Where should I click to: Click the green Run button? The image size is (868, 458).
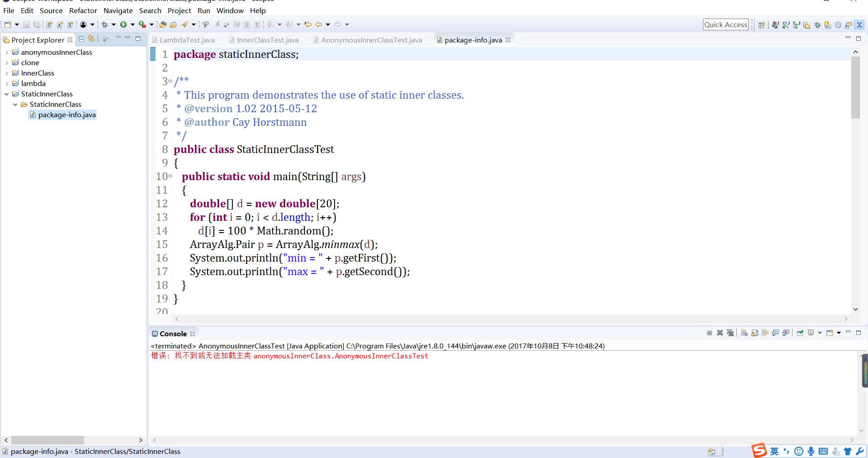[x=123, y=24]
